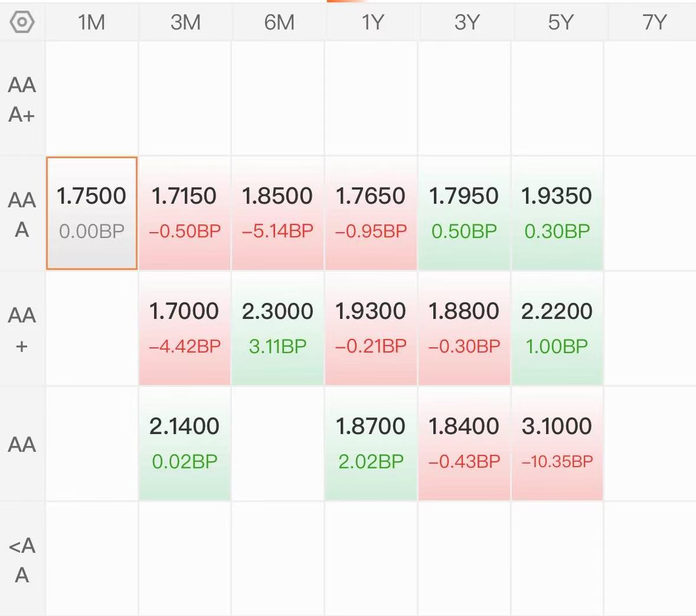
Task: Open the AAA 6M cell with -5.14BP
Action: [x=277, y=213]
